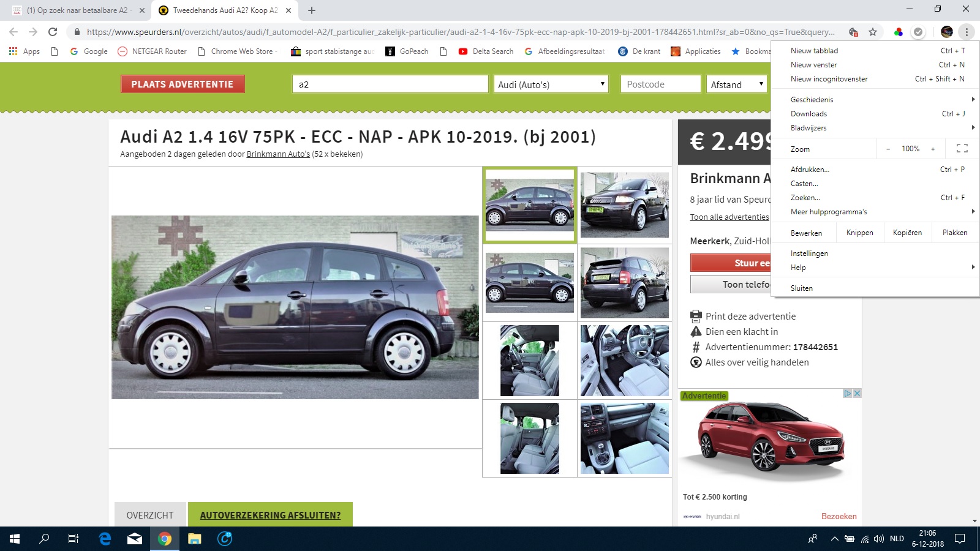
Task: Click the safe-trading icon by Alles over veilig handelen
Action: [696, 362]
